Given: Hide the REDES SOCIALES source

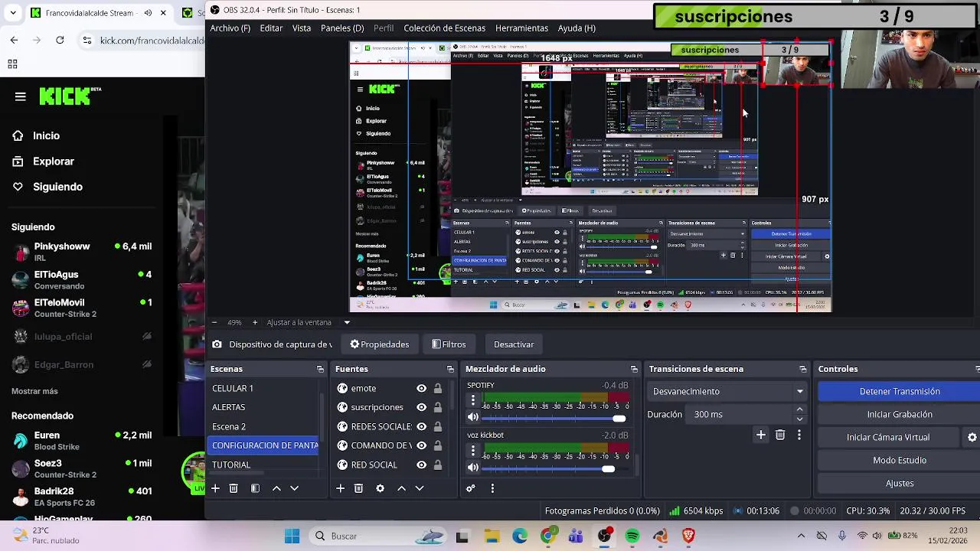Looking at the screenshot, I should pos(421,426).
